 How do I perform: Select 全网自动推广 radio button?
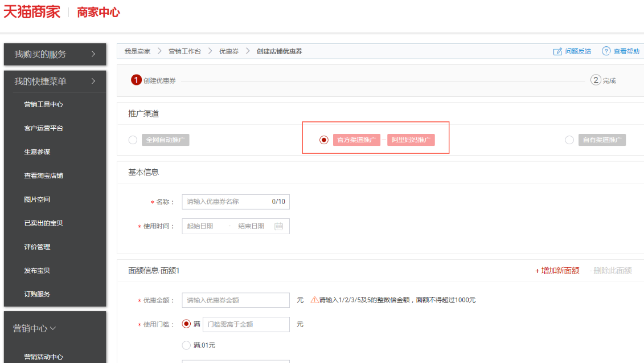(133, 140)
